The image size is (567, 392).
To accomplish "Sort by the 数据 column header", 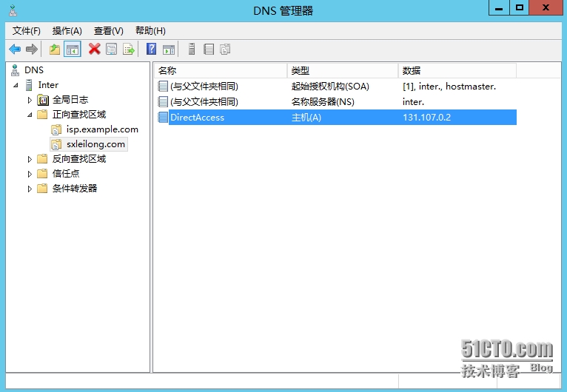I will tap(457, 71).
